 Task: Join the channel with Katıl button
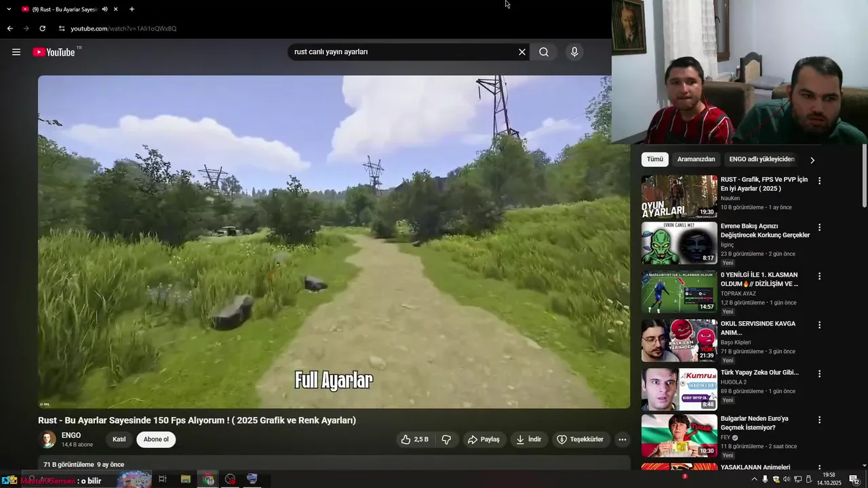119,439
